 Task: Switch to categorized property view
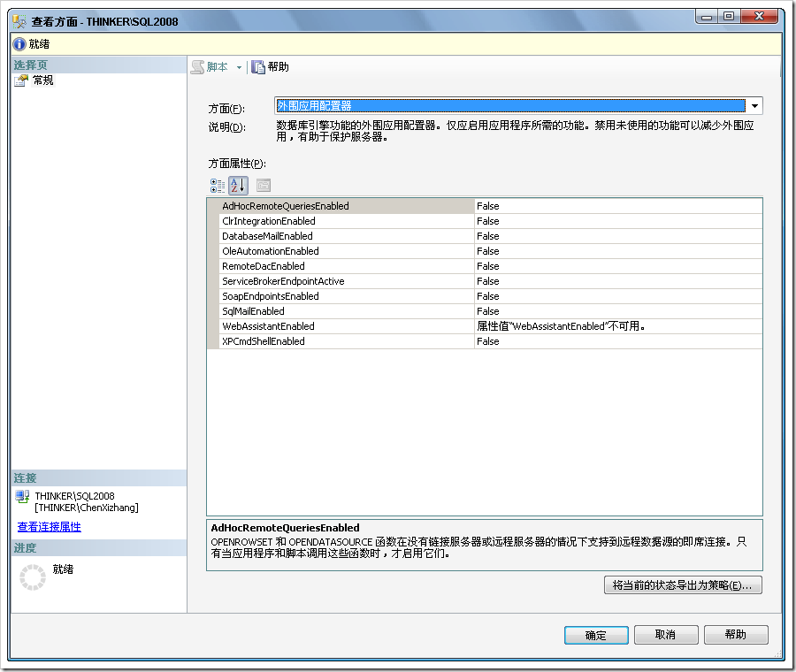click(x=217, y=185)
